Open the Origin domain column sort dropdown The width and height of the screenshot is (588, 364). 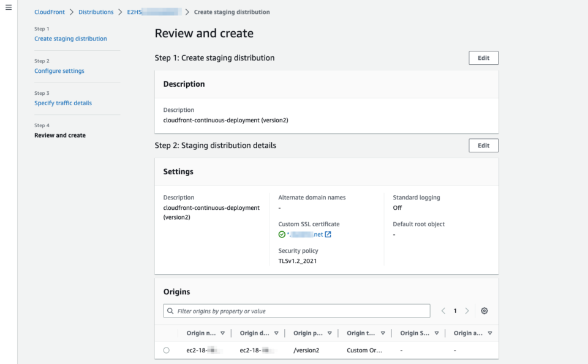click(277, 333)
